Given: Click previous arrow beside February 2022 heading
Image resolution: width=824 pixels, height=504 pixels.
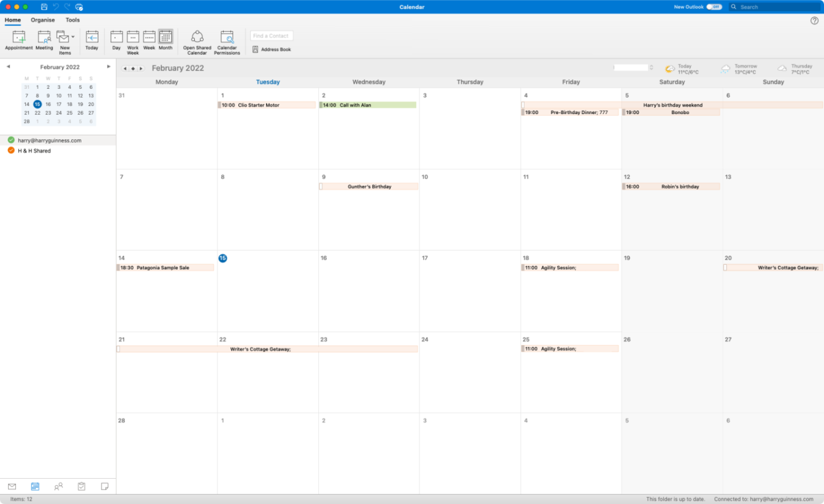Looking at the screenshot, I should coord(125,68).
